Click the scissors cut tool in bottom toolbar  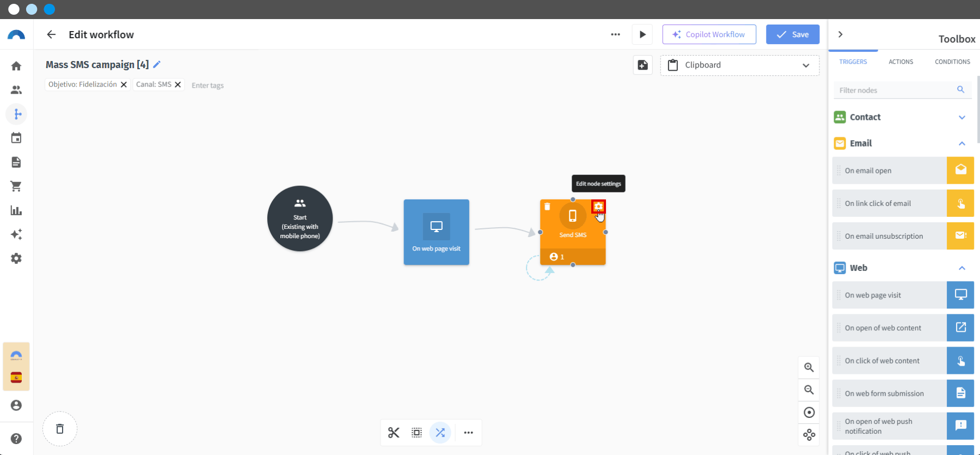(394, 433)
